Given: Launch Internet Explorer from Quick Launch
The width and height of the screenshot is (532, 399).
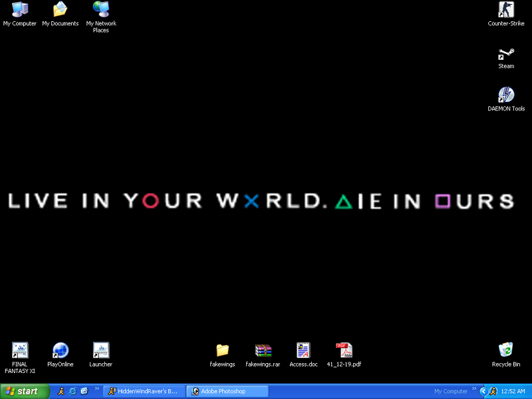Looking at the screenshot, I should [72, 391].
